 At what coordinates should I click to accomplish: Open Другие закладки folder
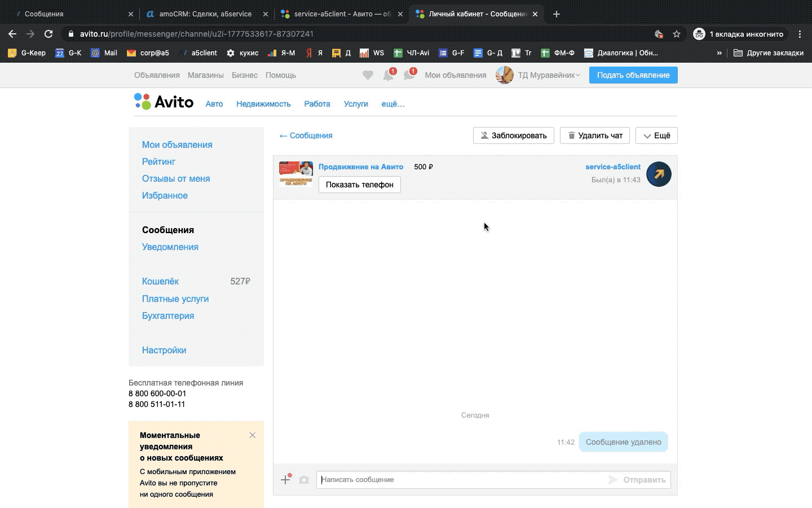(769, 53)
